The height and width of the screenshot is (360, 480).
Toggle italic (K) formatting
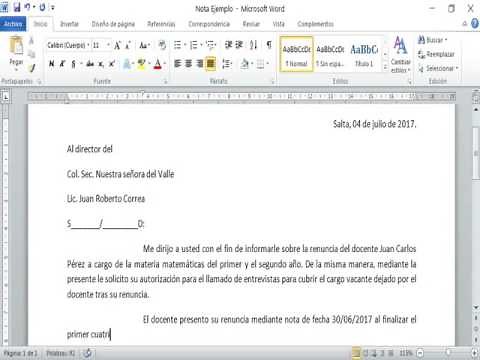click(x=62, y=63)
